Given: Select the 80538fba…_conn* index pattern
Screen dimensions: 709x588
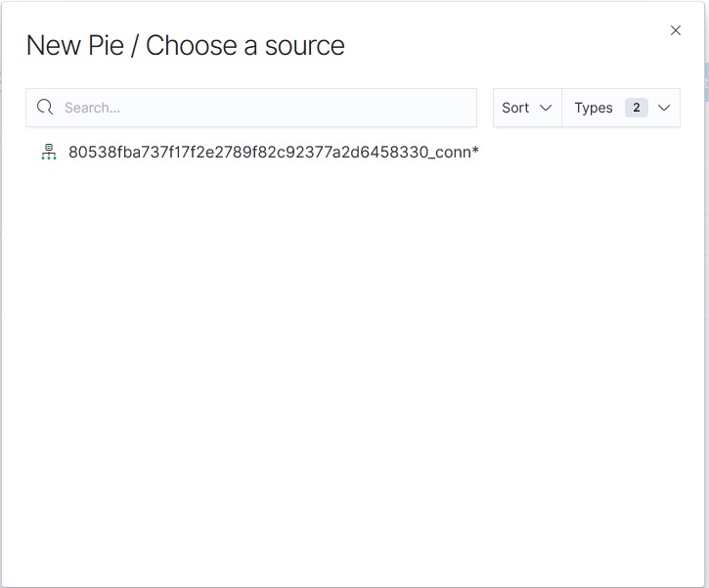Looking at the screenshot, I should [x=274, y=153].
